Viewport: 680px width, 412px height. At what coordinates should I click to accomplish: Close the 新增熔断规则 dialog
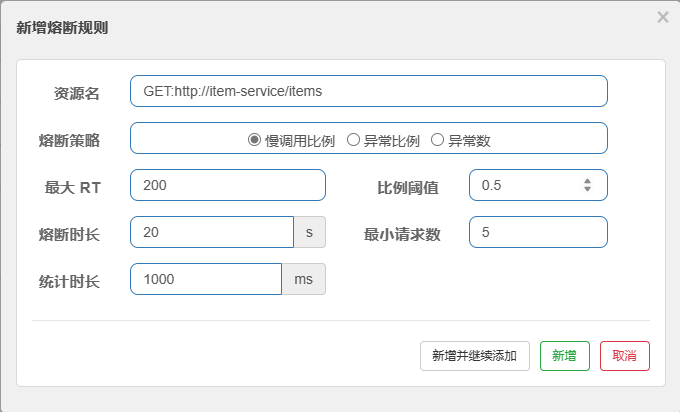point(663,17)
